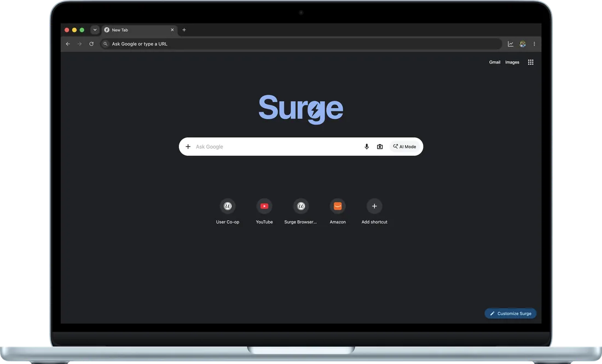Screen dimensions: 602x364
Task: Click Customize Surge button
Action: coord(510,313)
